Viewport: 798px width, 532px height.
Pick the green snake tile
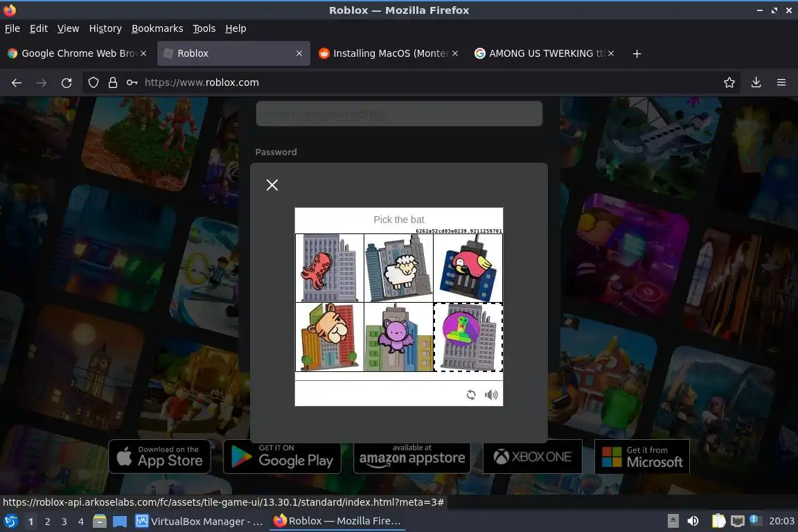[x=468, y=337]
